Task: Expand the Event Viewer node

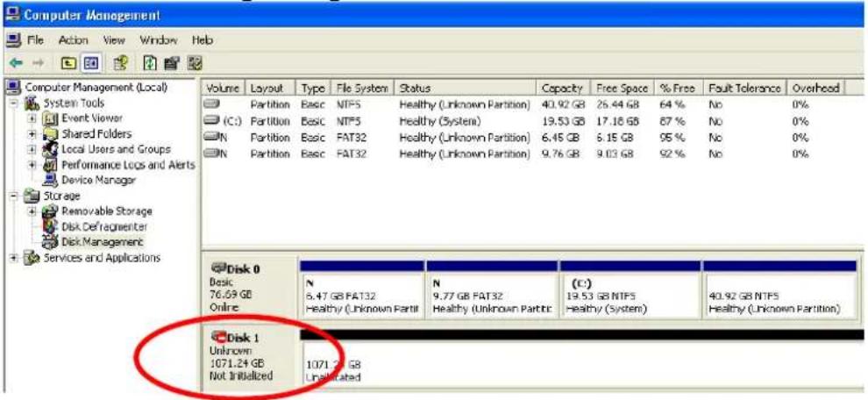Action: 32,118
